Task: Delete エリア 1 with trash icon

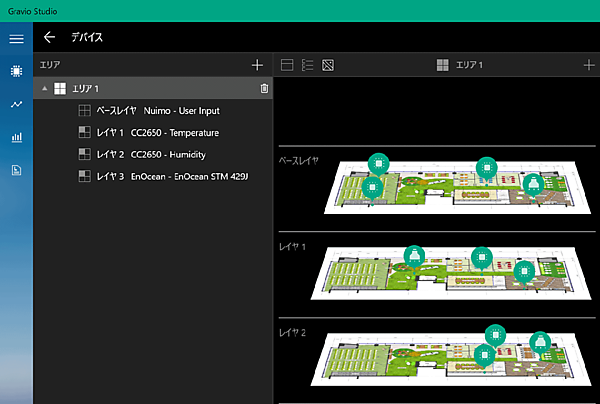Action: tap(264, 89)
